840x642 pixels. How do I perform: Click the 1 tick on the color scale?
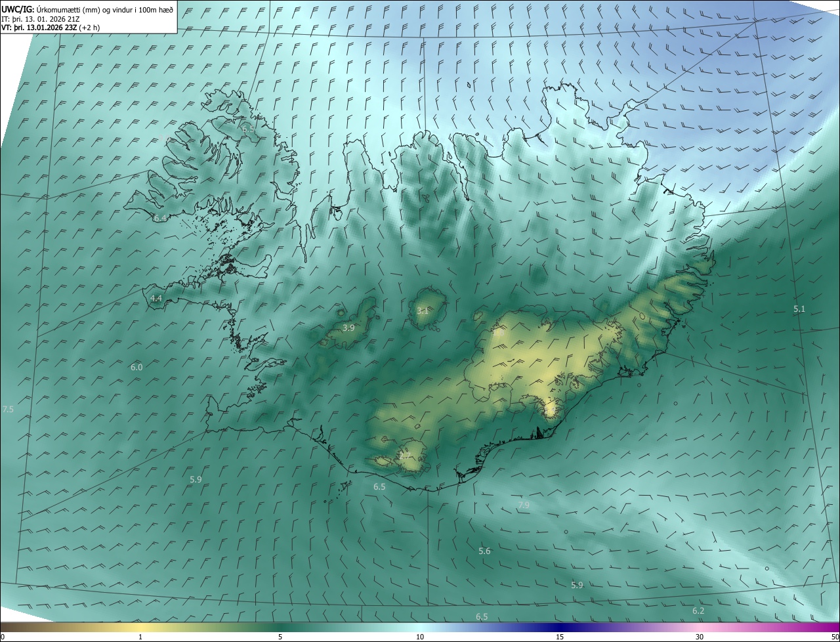140,637
